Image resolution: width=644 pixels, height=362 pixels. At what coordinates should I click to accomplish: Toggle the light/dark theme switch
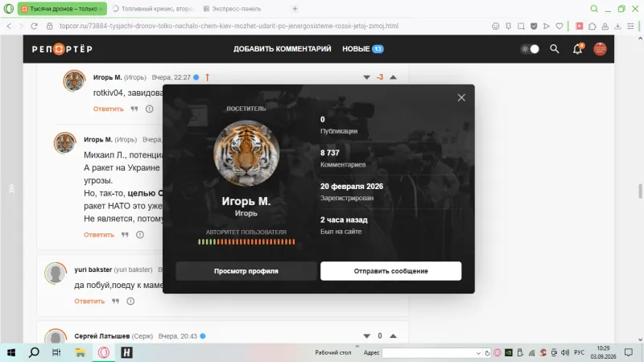[x=530, y=49]
